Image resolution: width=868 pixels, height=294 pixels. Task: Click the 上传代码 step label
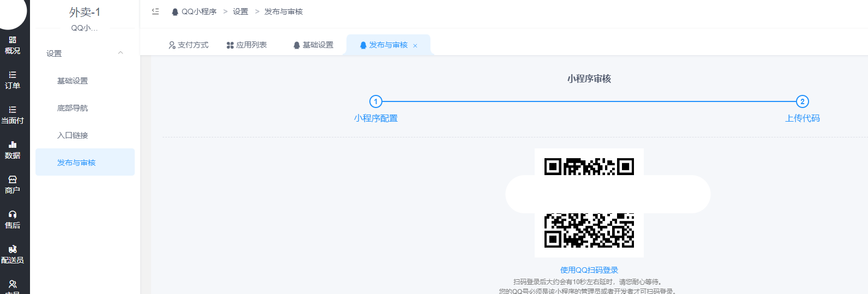(x=803, y=118)
